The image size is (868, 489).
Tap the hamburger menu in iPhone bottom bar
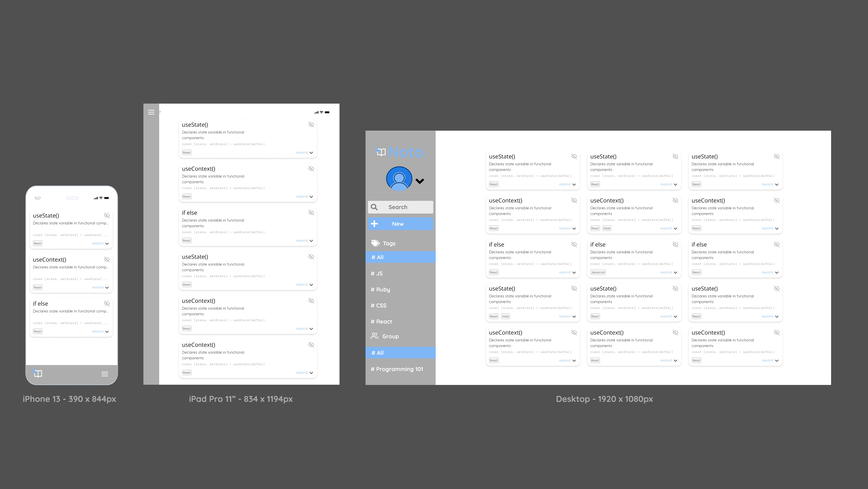click(104, 374)
